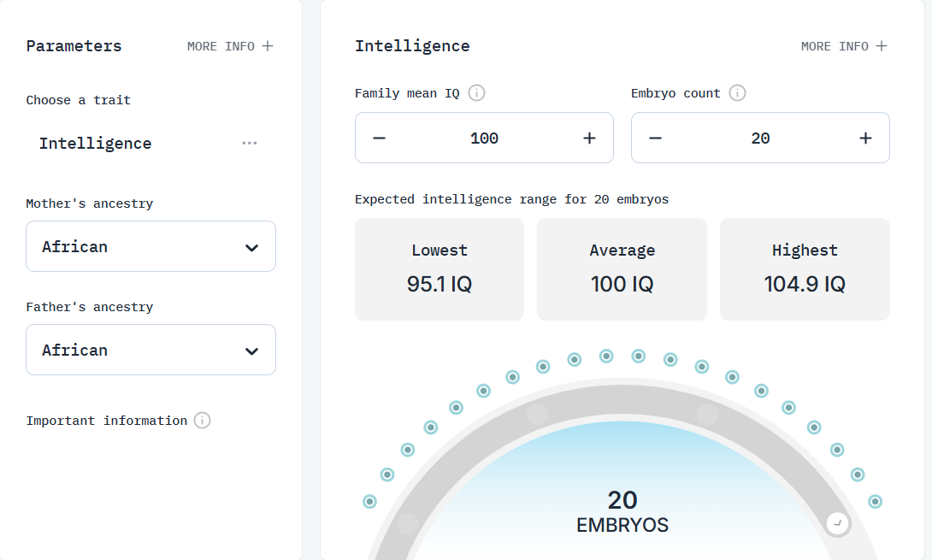This screenshot has height=560, width=932.
Task: Click the Mother's ancestry label
Action: [x=90, y=203]
